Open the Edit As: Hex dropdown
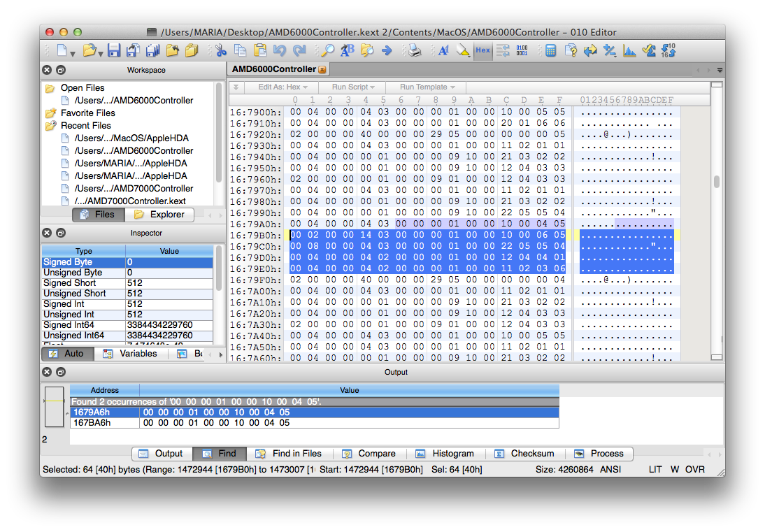765x532 pixels. [x=283, y=87]
